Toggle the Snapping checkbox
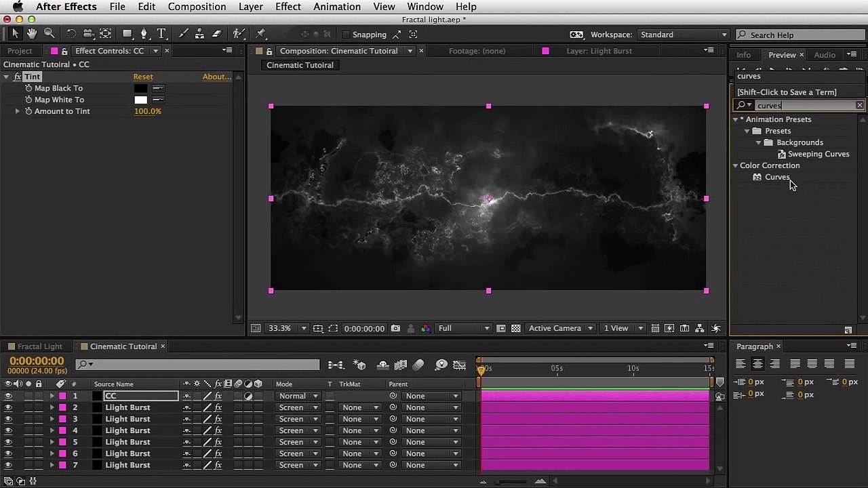Viewport: 868px width, 488px height. pyautogui.click(x=346, y=35)
